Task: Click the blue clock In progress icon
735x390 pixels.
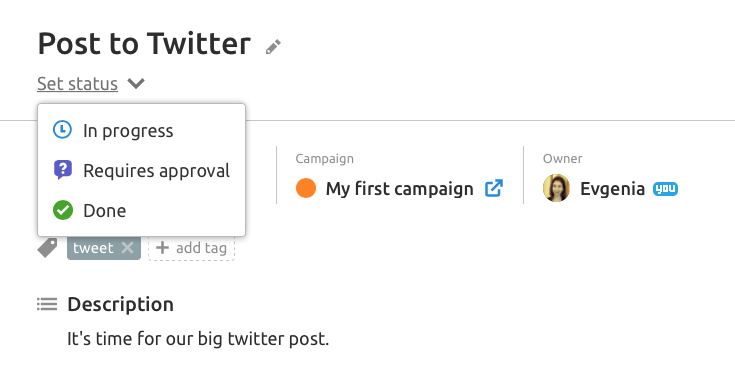Action: pyautogui.click(x=62, y=130)
